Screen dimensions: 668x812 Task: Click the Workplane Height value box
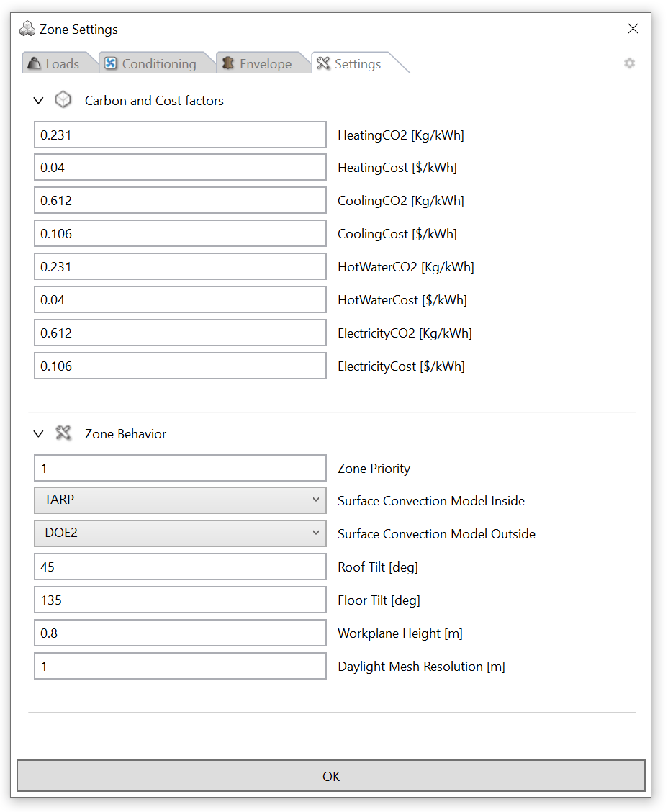179,633
